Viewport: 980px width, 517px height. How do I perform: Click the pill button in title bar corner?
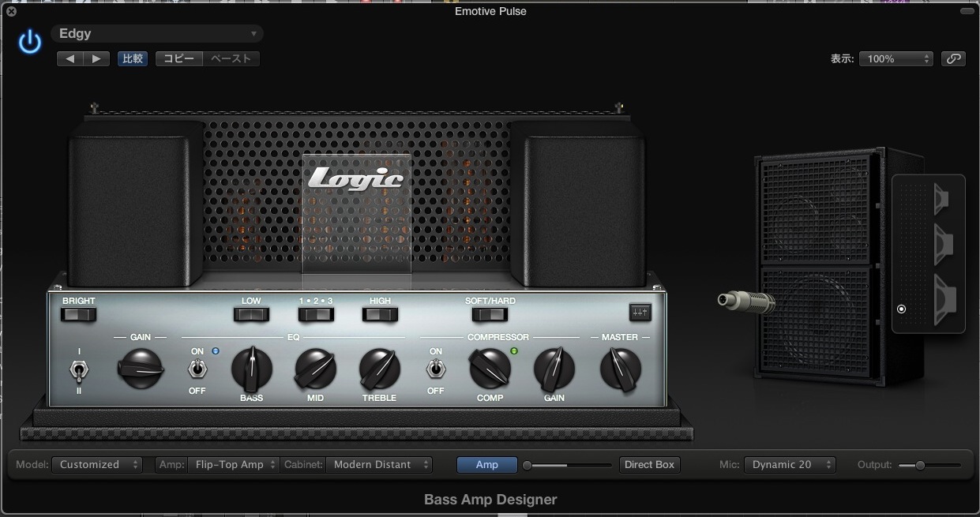(967, 11)
